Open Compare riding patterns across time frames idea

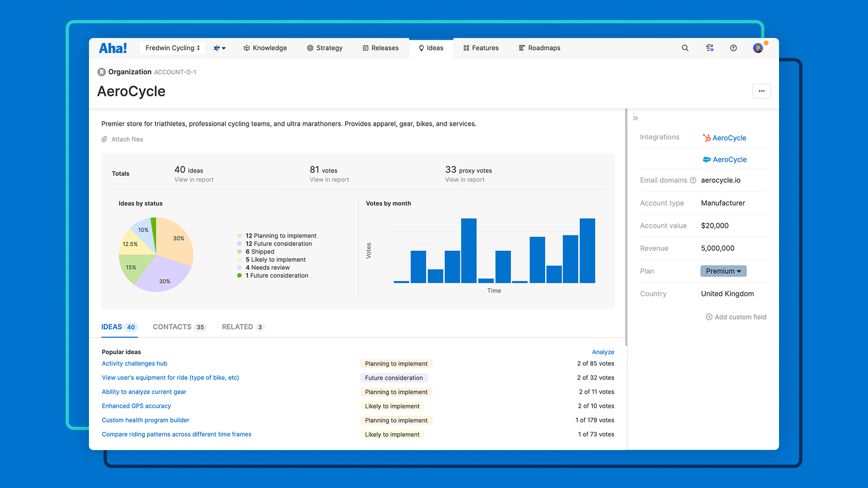tap(177, 434)
